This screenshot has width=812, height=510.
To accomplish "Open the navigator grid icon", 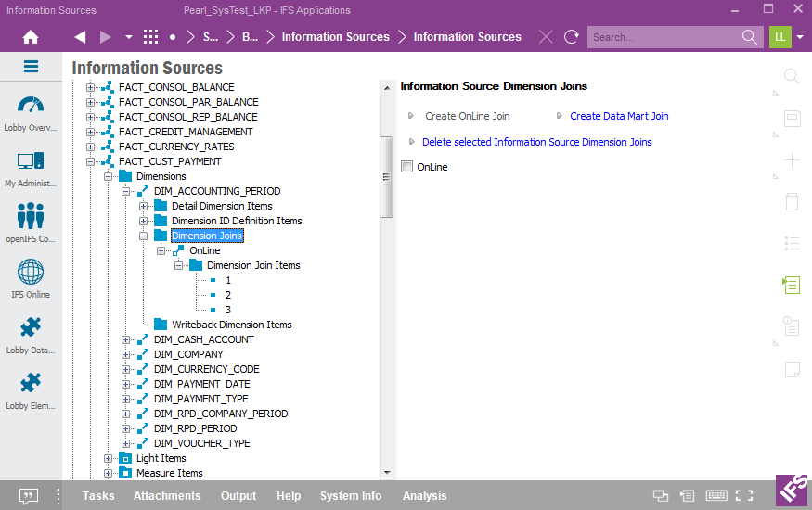I will tap(150, 37).
